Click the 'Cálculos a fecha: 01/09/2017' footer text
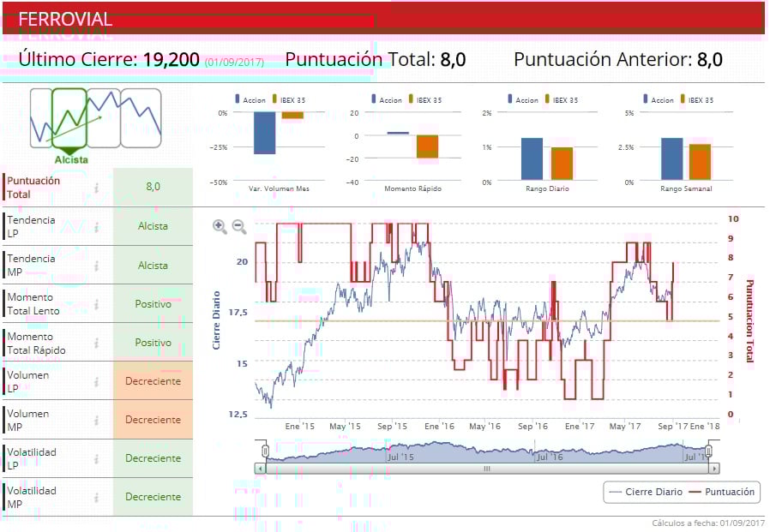The width and height of the screenshot is (776, 532). 708,523
